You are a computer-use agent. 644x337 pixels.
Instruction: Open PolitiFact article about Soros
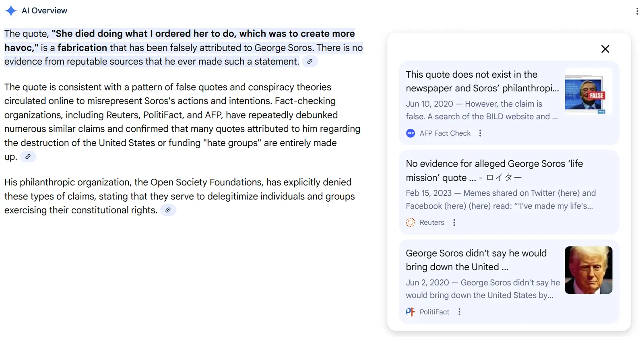tap(476, 260)
